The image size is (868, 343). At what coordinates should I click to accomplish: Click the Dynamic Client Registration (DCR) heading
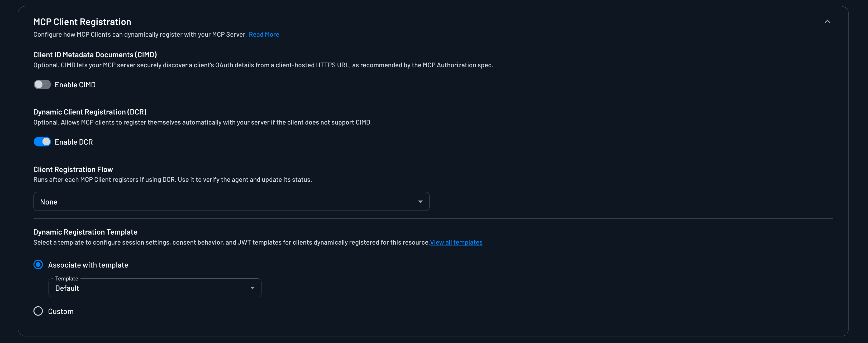tap(90, 112)
